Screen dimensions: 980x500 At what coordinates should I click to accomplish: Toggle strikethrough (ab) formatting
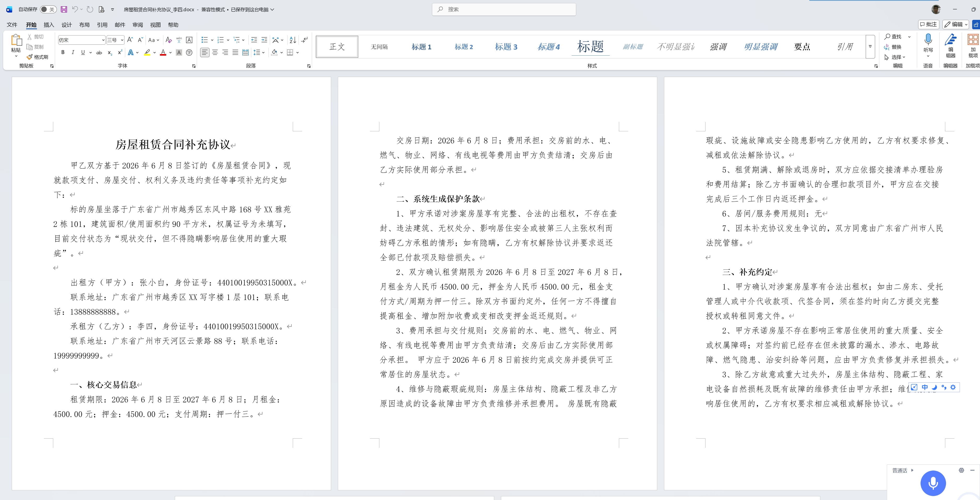(99, 52)
